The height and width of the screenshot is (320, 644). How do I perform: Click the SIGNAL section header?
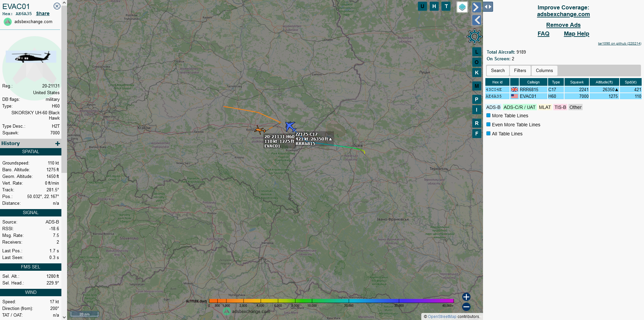[31, 213]
